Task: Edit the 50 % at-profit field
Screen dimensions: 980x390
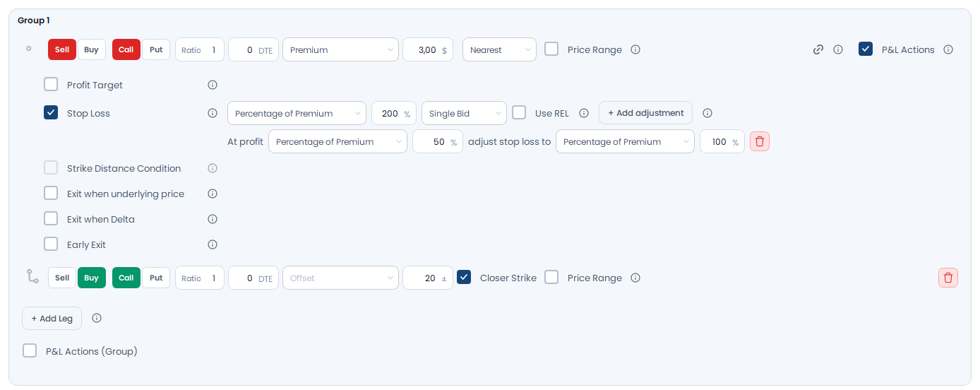Action: tap(438, 141)
